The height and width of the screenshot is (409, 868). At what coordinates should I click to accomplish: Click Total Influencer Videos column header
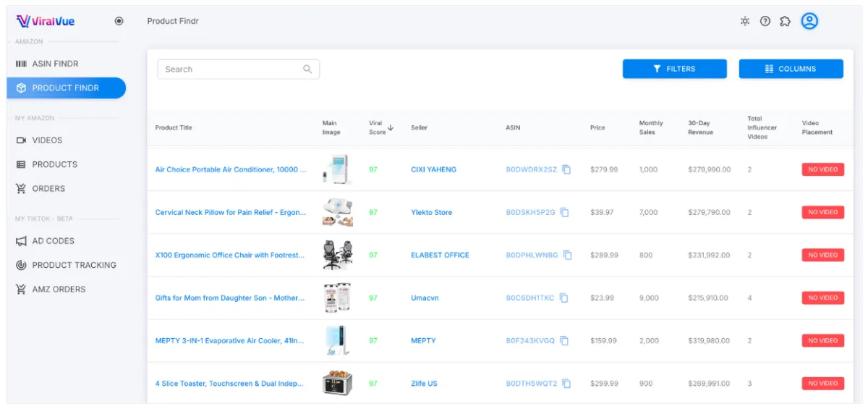coord(763,127)
